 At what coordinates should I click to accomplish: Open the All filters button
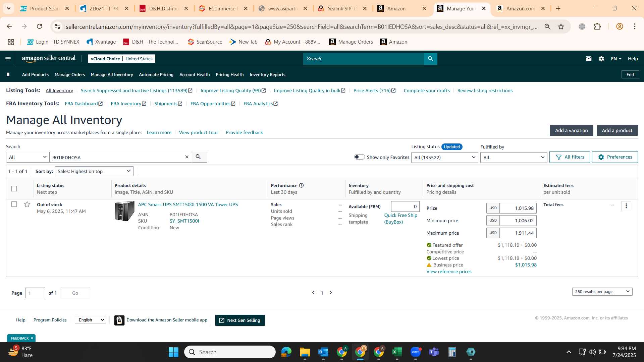570,157
